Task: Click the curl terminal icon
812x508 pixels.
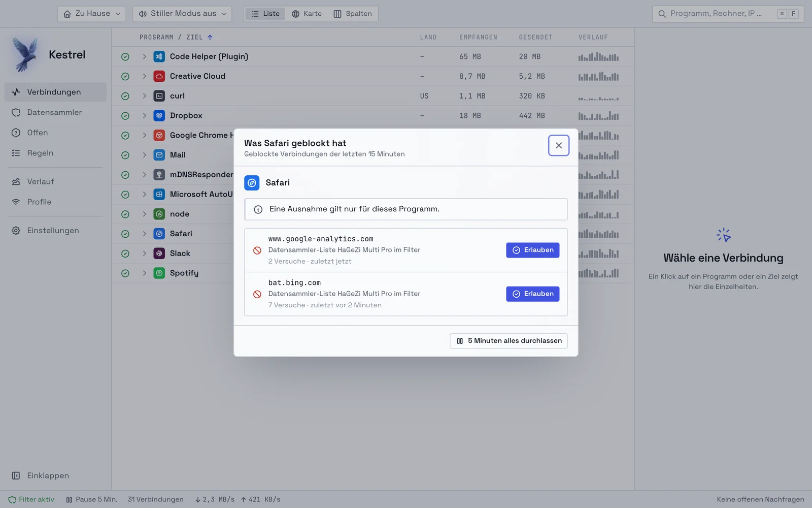Action: [159, 96]
